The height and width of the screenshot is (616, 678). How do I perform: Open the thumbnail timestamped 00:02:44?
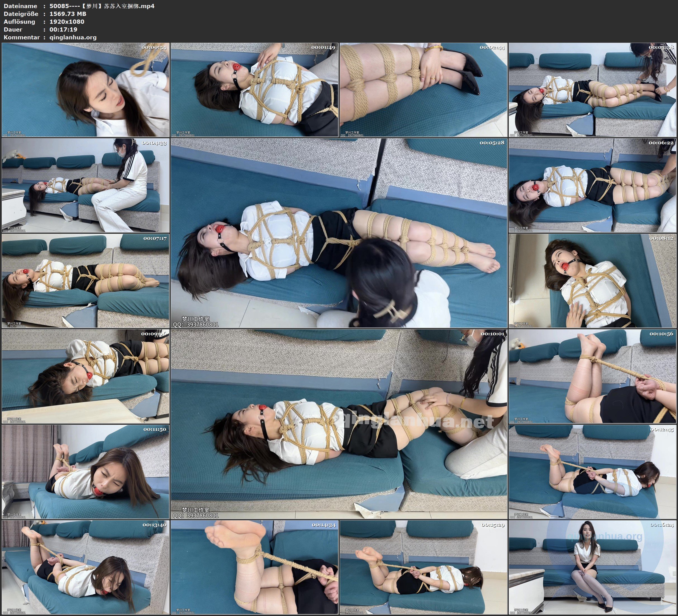(423, 90)
